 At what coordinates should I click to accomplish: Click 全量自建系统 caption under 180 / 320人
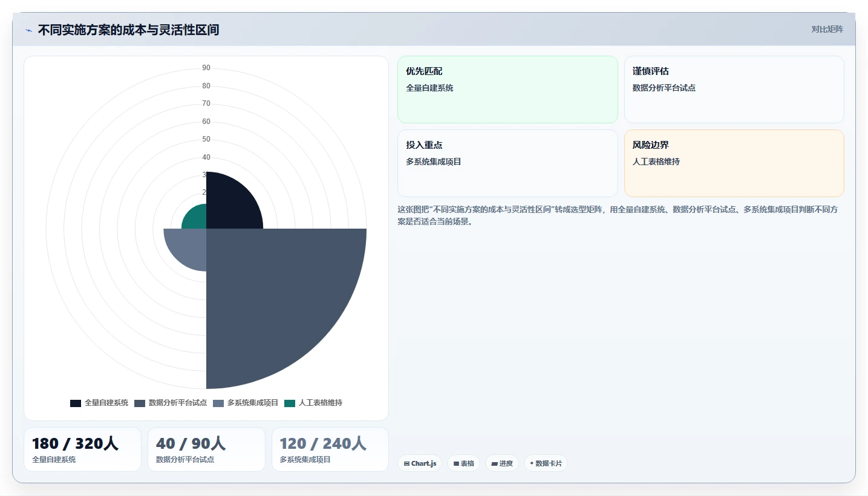tap(54, 460)
